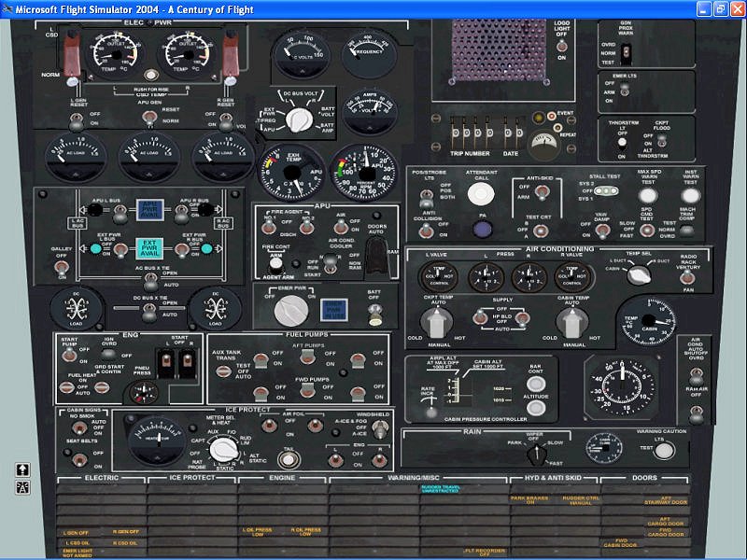Toggle APU FIRE AGENT No.1 switch
This screenshot has width=747, height=560.
click(x=269, y=226)
